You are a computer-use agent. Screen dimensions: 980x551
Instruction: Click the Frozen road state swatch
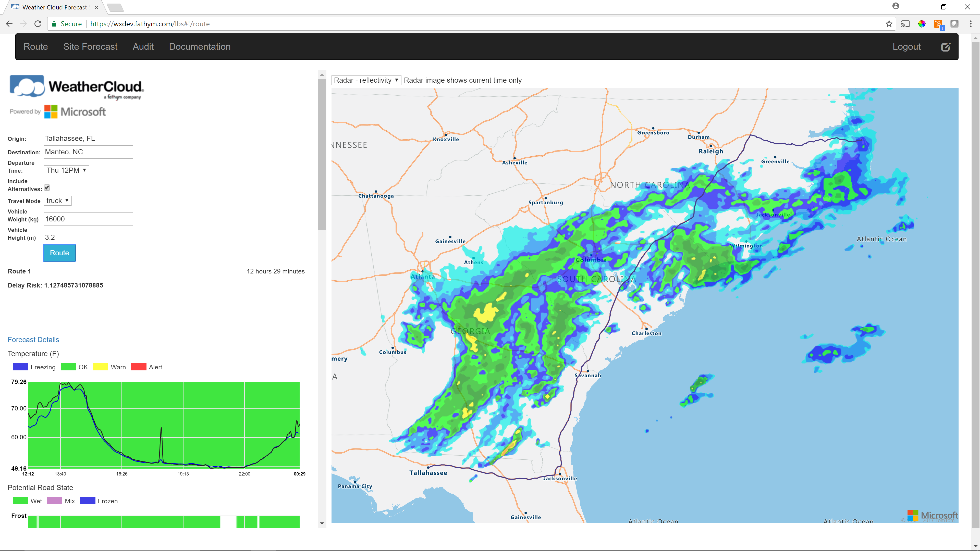pos(88,501)
